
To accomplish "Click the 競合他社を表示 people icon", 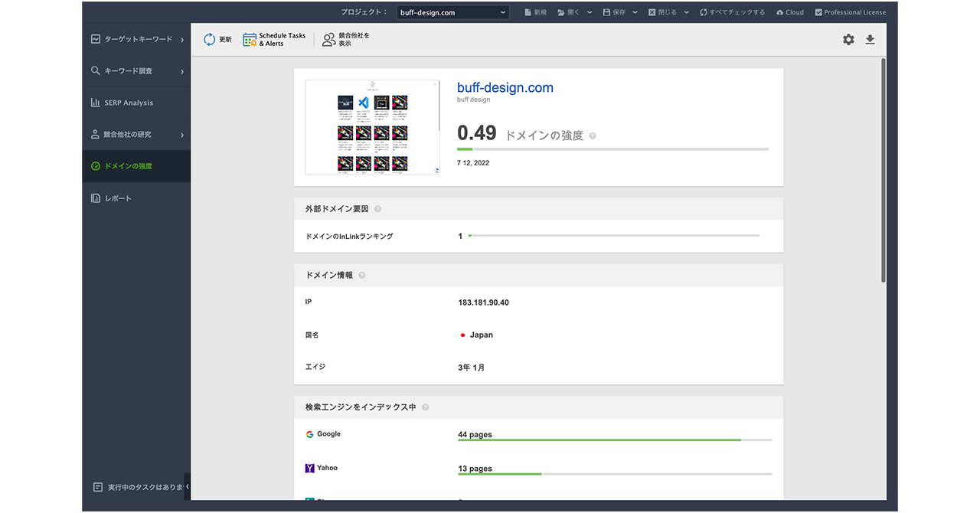I will click(328, 40).
